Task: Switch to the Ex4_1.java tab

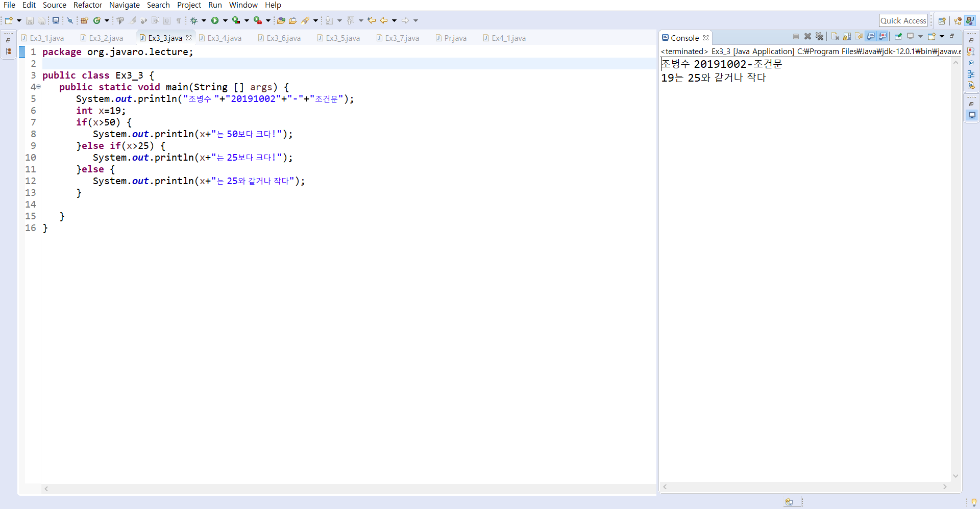Action: (505, 38)
